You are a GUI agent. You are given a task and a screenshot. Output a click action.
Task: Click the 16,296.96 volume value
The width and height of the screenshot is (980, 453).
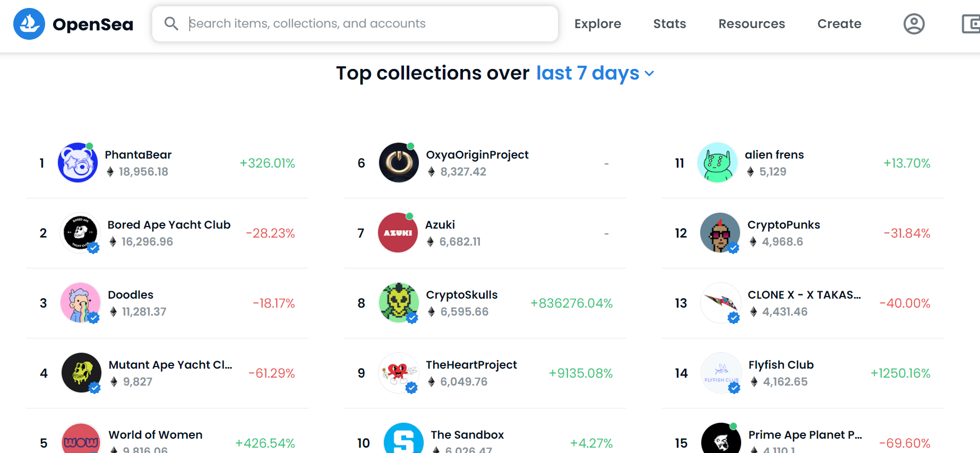147,242
